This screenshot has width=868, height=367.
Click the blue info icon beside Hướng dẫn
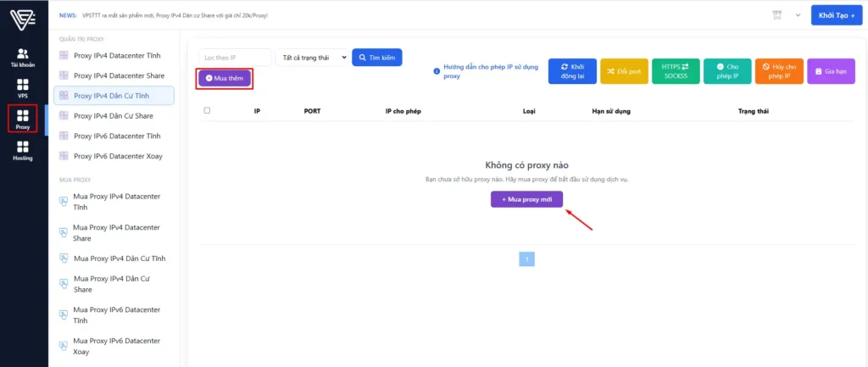(437, 71)
